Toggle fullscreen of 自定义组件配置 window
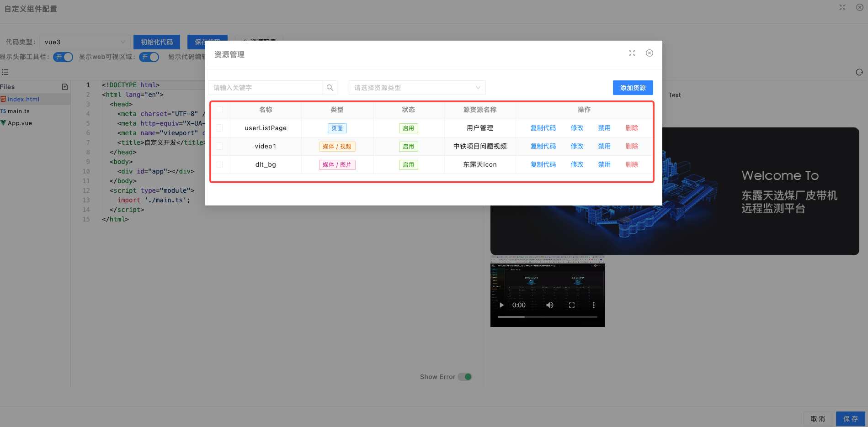This screenshot has height=427, width=868. [842, 8]
